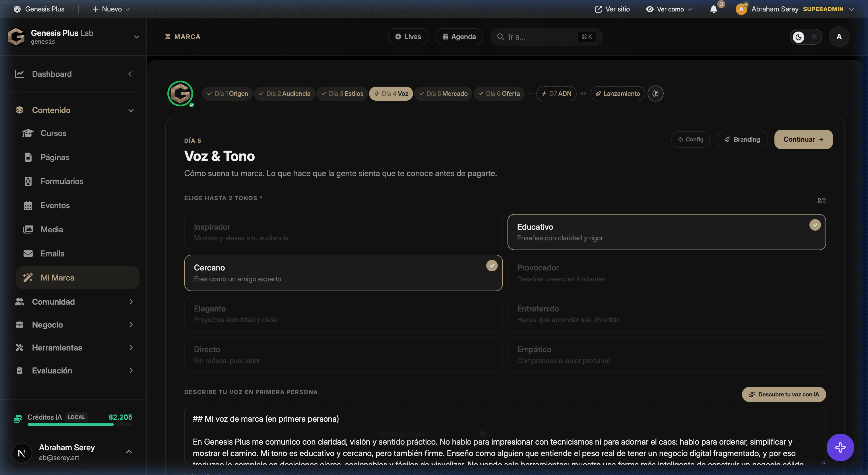Open the D7 ADN step
Viewport: 868px width, 475px height.
(556, 94)
